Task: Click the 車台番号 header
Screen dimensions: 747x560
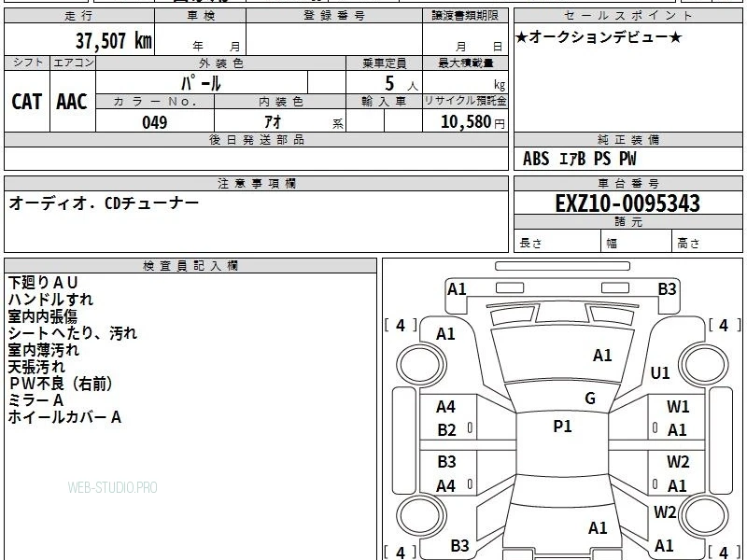Action: pyautogui.click(x=627, y=184)
